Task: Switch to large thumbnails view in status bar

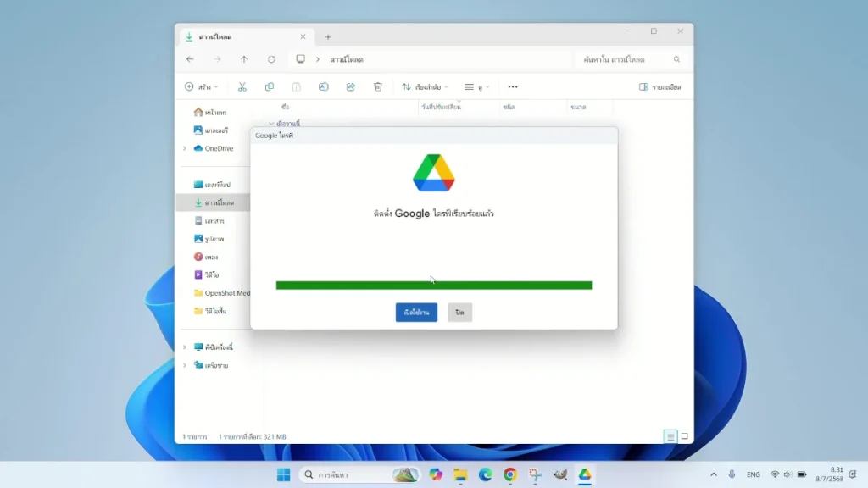Action: click(x=684, y=436)
